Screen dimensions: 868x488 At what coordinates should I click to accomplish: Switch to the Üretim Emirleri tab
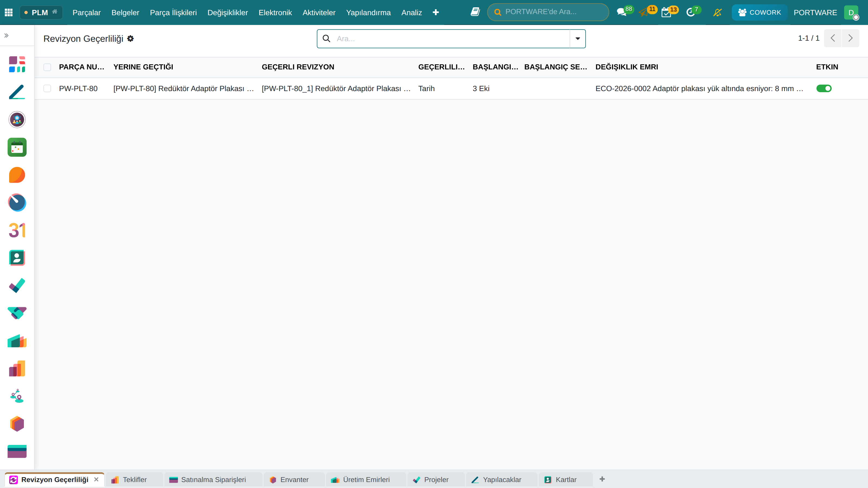(x=366, y=480)
